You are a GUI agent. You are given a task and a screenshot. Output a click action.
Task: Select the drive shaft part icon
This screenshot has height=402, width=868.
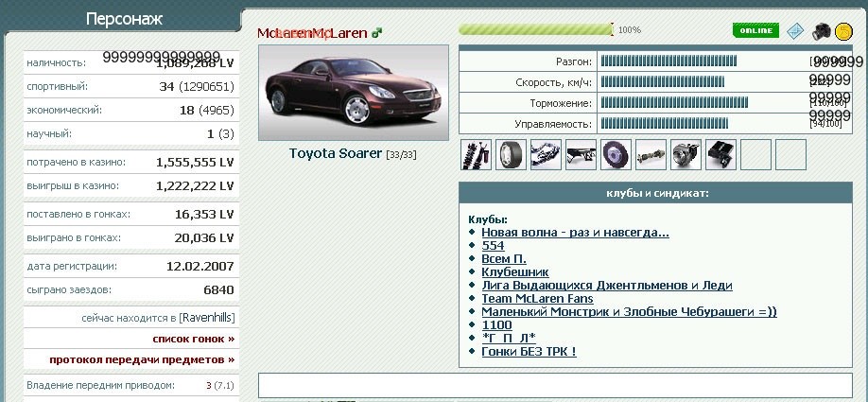pos(651,154)
